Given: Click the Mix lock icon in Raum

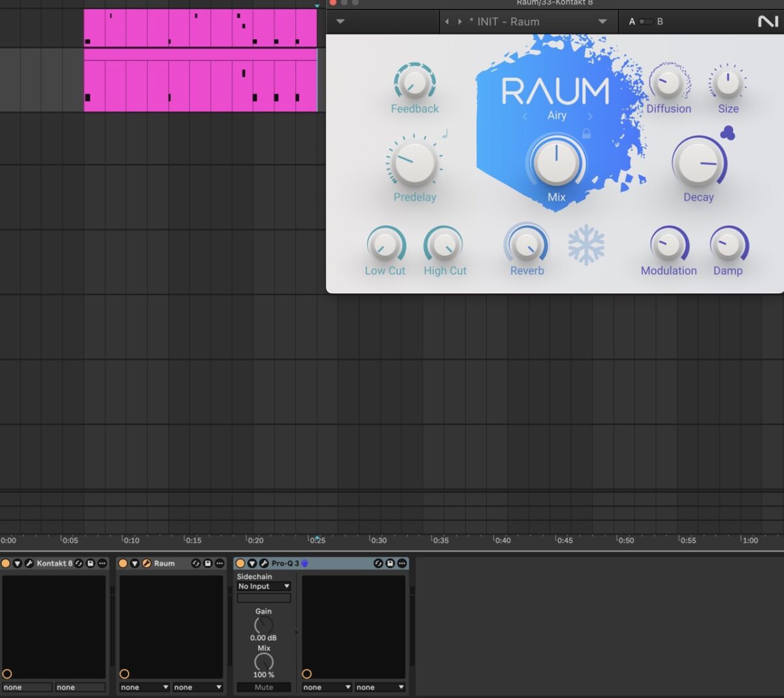Looking at the screenshot, I should coord(586,134).
